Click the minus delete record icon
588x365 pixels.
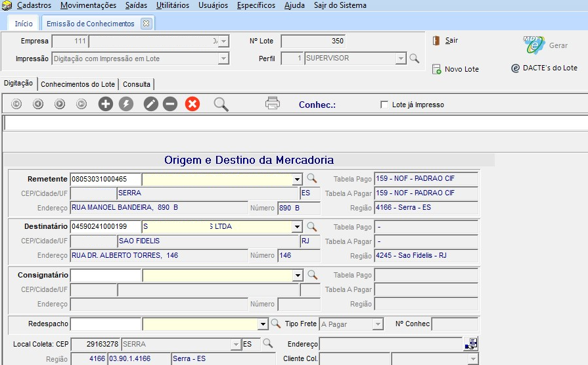point(170,104)
